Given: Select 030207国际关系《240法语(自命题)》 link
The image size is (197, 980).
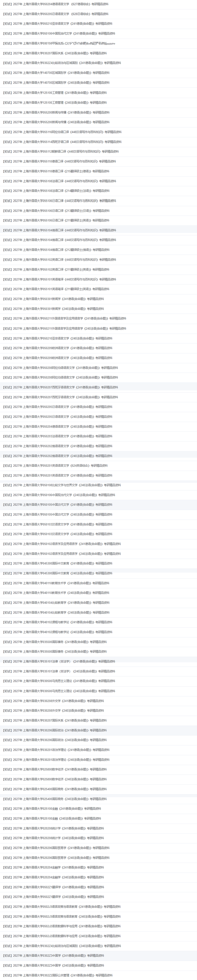Looking at the screenshot, I should click(x=55, y=53).
